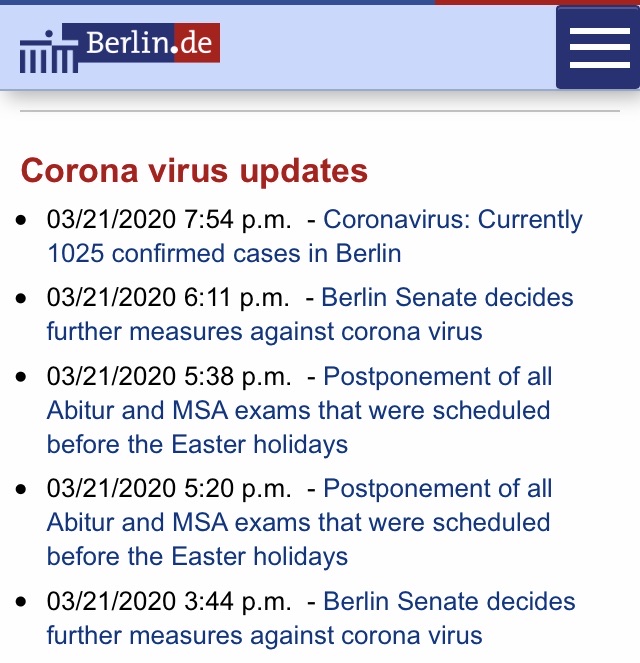Screen dimensions: 640x663
Task: Click the Corona virus updates heading
Action: [x=194, y=170]
